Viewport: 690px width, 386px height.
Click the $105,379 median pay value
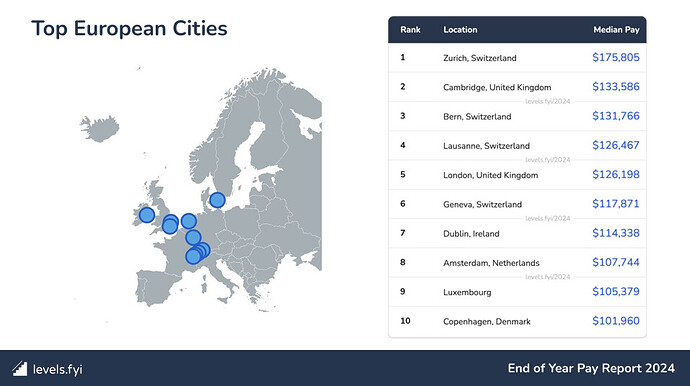click(x=616, y=291)
